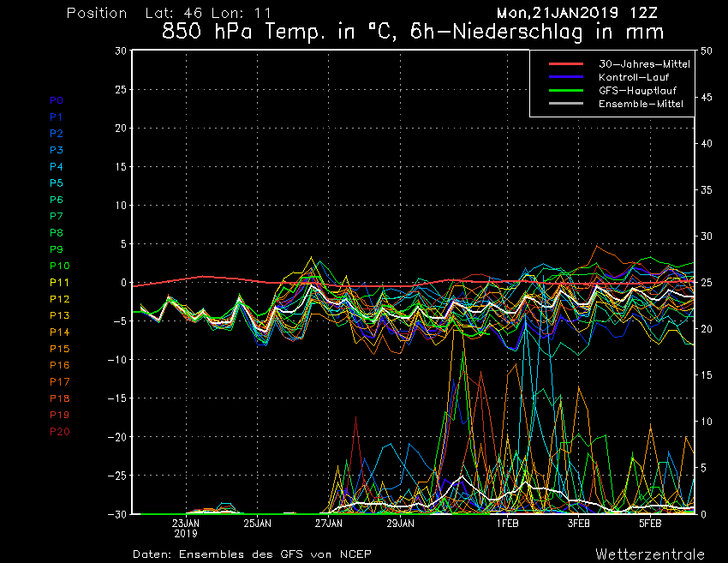Screen dimensions: 728x563
Task: Click the "27JAN" x-axis date label
Action: (329, 524)
